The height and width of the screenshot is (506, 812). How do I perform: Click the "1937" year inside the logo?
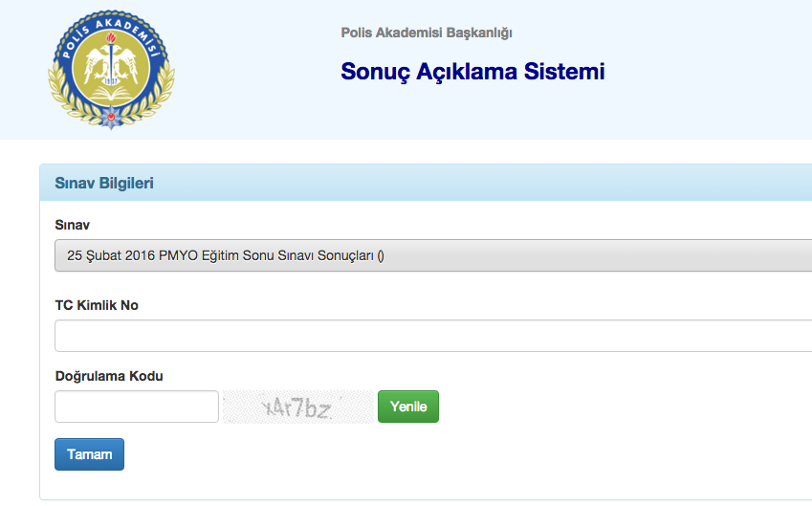click(x=112, y=82)
